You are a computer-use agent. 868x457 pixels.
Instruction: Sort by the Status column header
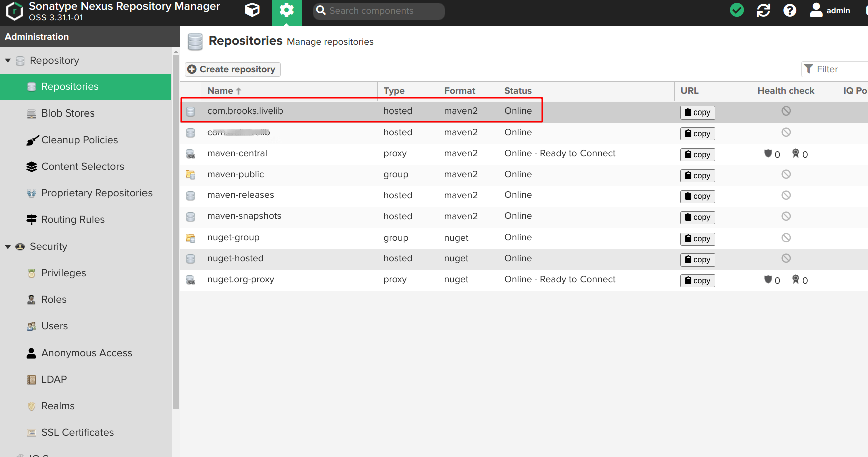pos(586,91)
